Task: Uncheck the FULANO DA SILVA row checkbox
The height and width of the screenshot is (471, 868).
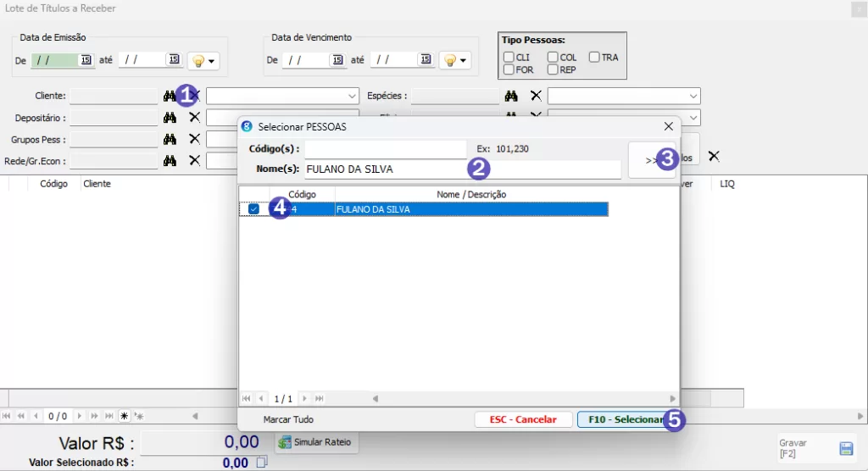Action: [253, 209]
